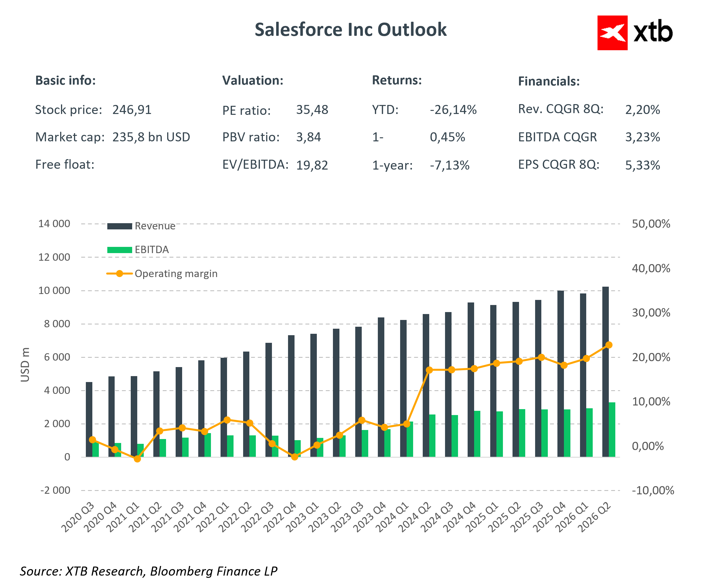
Task: Click the 'Returns:' heading
Action: tap(397, 80)
